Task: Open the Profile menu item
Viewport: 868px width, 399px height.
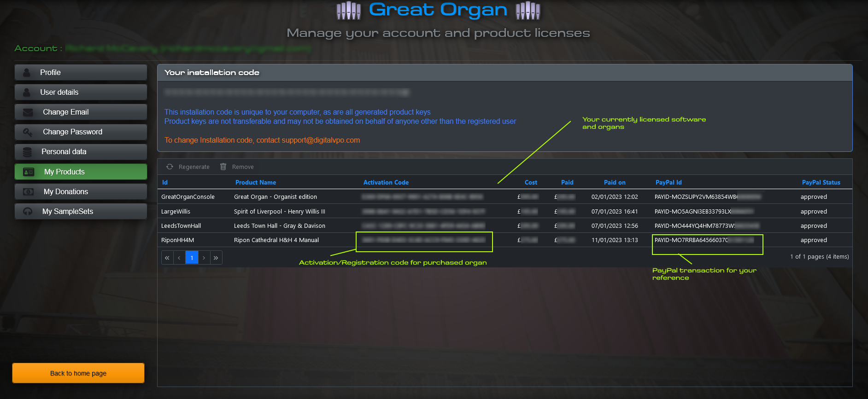Action: point(81,72)
